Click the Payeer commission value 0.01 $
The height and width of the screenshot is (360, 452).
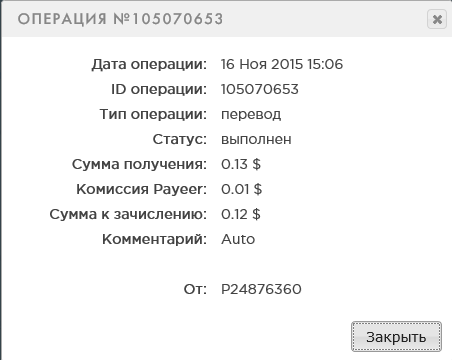(241, 189)
